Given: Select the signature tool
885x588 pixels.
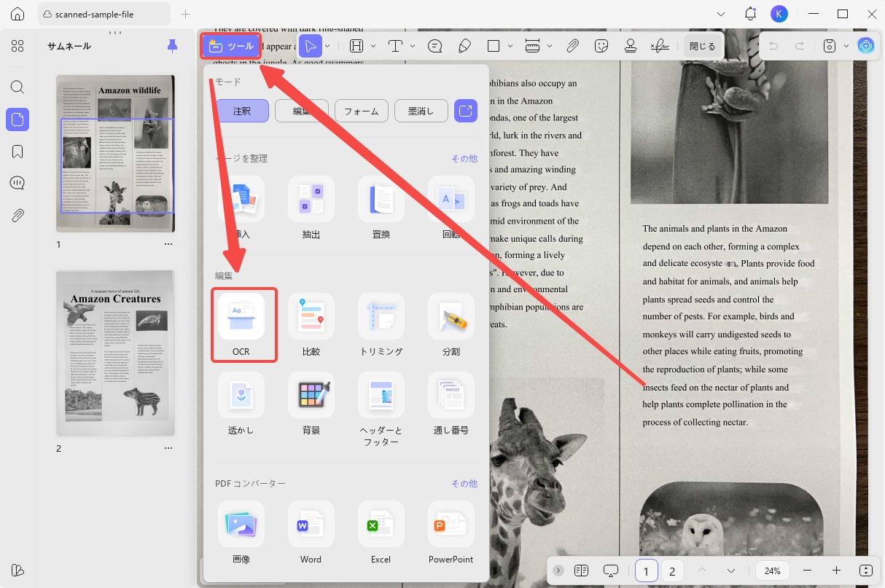Looking at the screenshot, I should 660,46.
